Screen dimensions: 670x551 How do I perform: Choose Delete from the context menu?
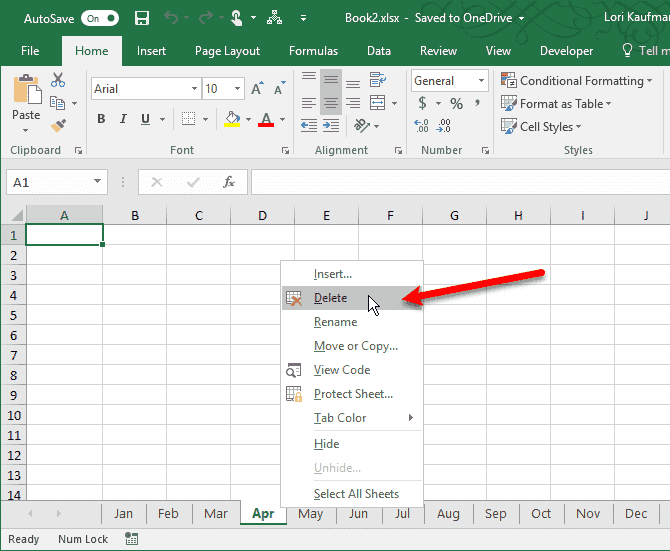point(331,298)
